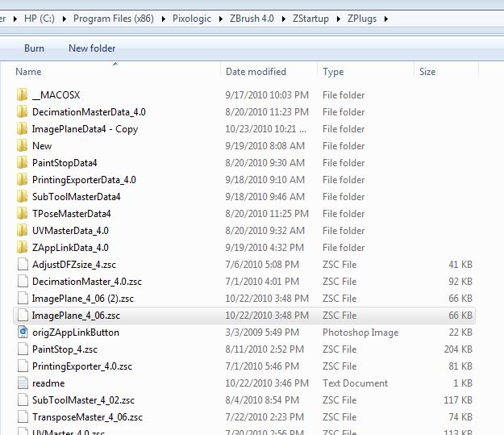Click the date 10/23/2010 10:21 folder row
The image size is (504, 435).
(x=265, y=129)
